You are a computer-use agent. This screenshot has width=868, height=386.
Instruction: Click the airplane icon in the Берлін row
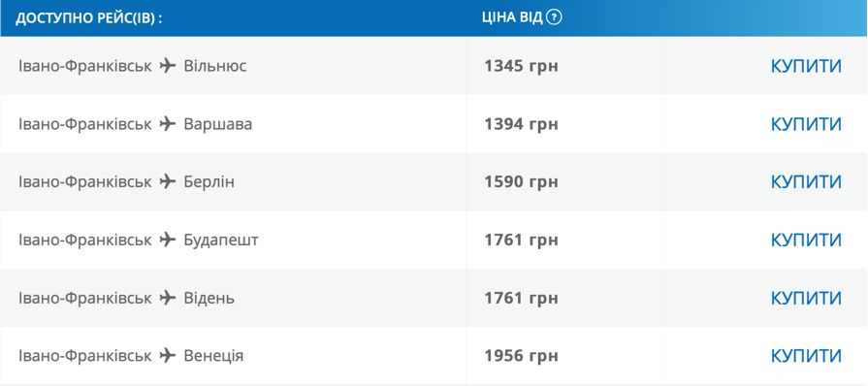point(167,181)
